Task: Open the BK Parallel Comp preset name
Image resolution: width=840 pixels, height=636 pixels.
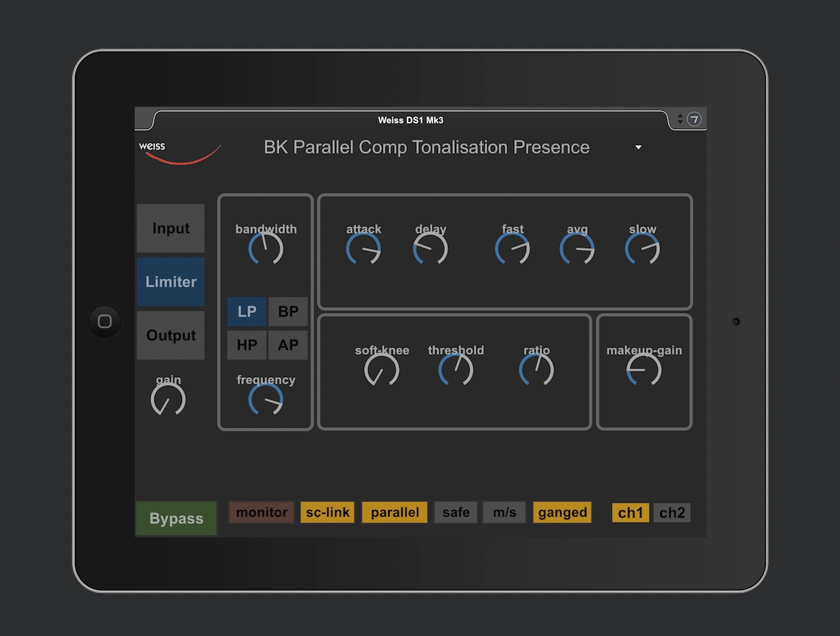Action: (426, 147)
